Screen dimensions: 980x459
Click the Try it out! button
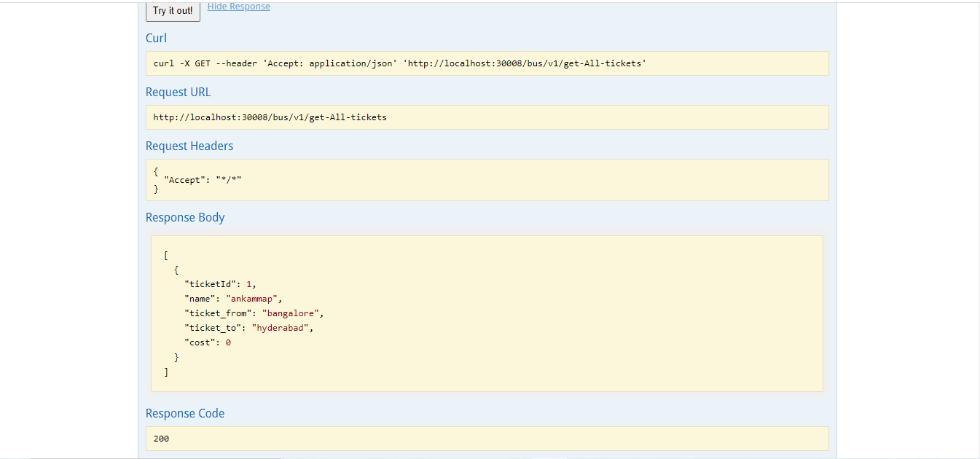172,10
